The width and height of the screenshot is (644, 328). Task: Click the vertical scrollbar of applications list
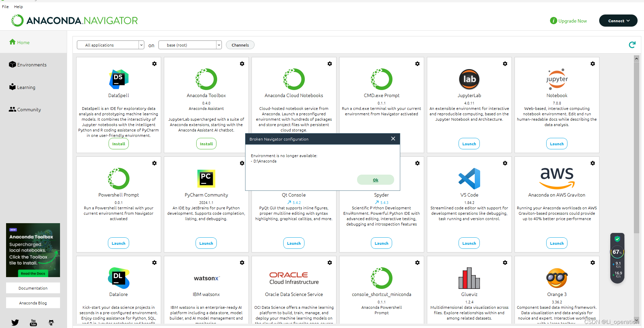(637, 147)
